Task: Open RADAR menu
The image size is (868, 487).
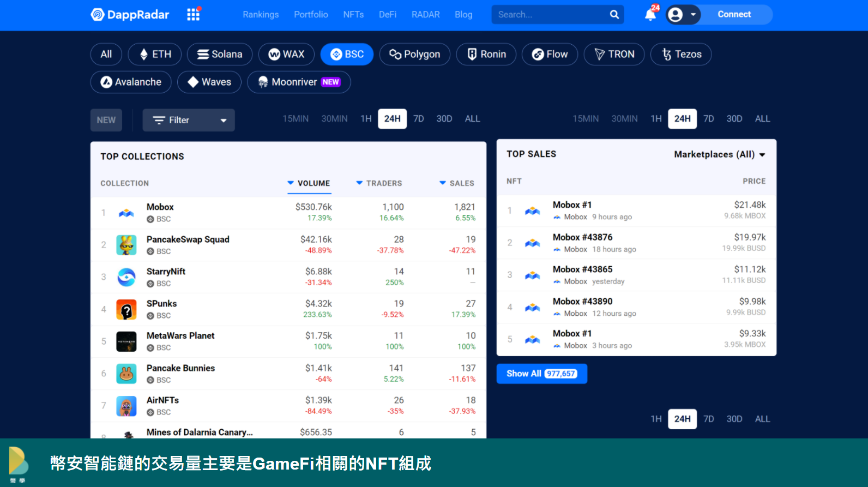Action: [x=425, y=15]
